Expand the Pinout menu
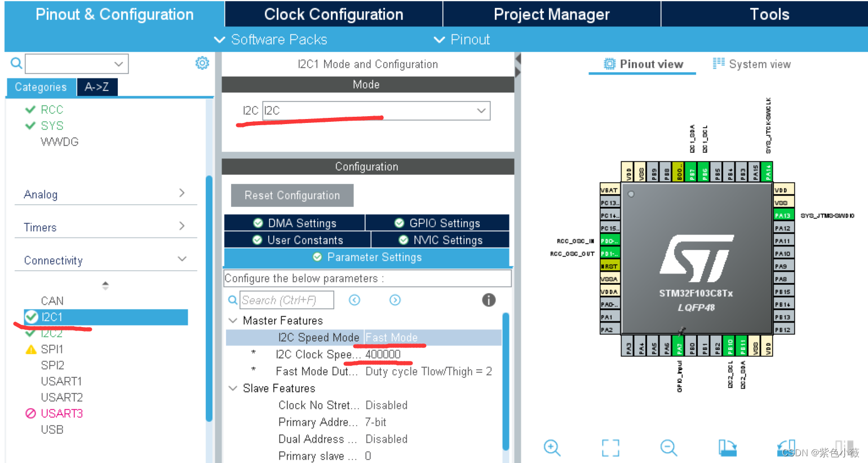This screenshot has width=868, height=463. coord(462,39)
